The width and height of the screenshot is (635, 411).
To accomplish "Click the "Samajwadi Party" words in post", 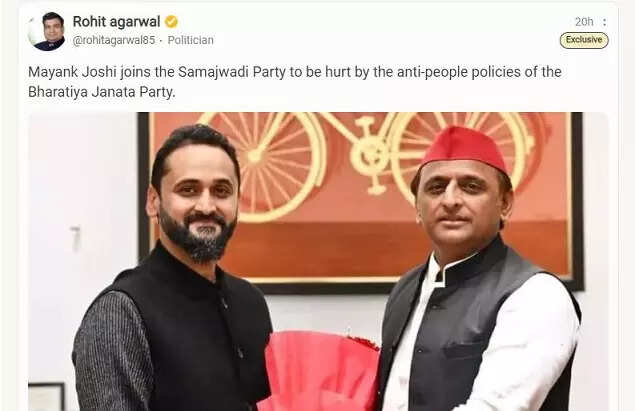I will pos(232,72).
